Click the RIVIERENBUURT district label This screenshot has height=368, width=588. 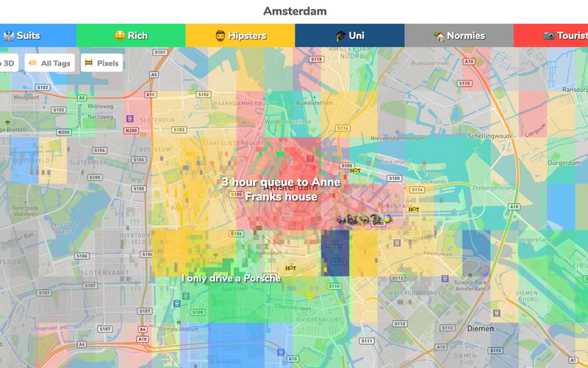coord(319,319)
